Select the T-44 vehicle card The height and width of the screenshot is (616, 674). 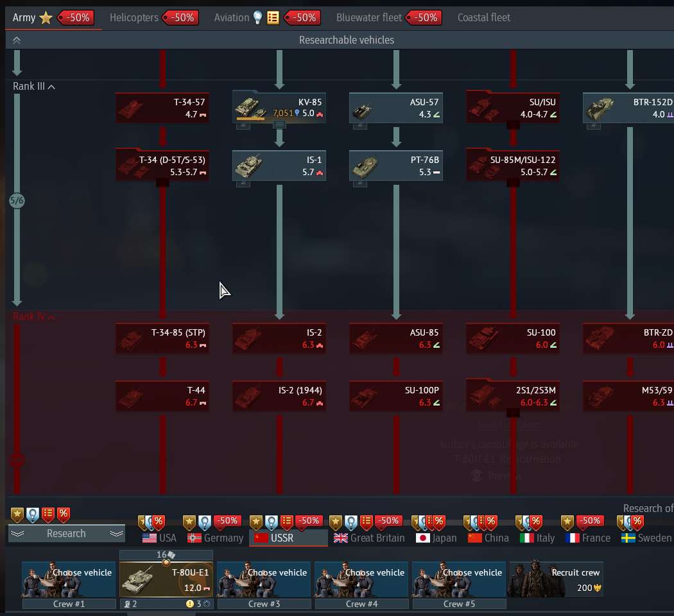coord(162,396)
